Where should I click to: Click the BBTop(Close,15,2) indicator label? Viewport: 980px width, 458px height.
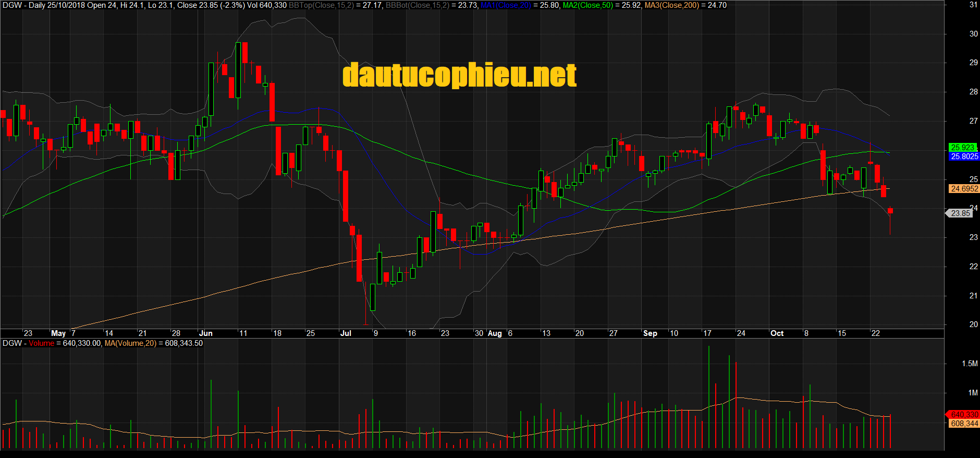[x=320, y=5]
